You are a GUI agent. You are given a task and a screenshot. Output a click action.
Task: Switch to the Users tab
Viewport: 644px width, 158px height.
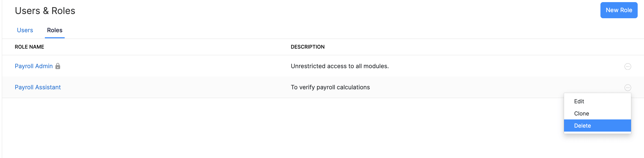click(25, 30)
